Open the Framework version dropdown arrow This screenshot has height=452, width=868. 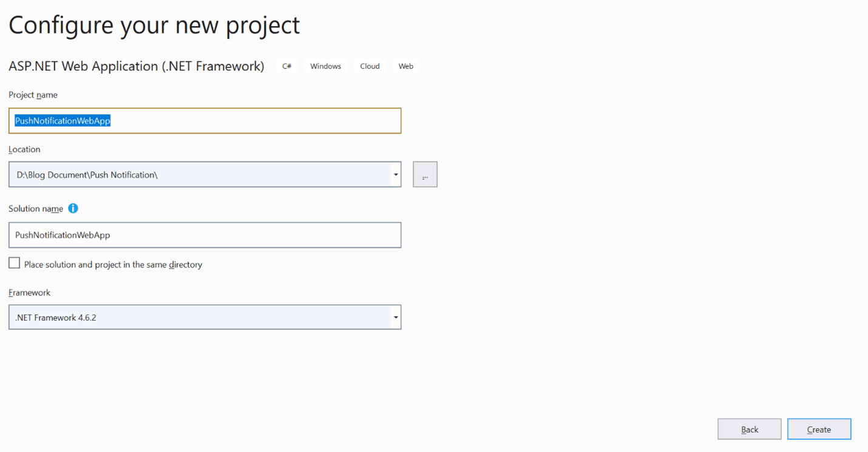click(395, 317)
